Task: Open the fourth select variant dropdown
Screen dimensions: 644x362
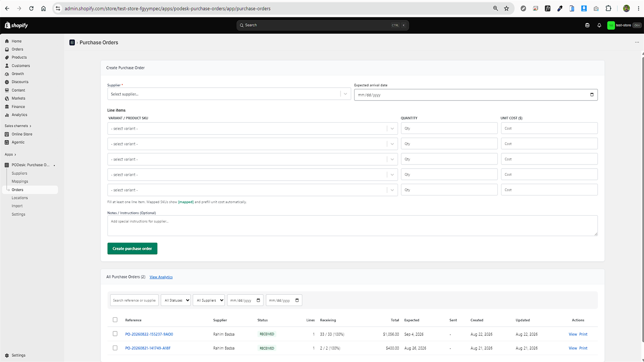Action: 252,175
